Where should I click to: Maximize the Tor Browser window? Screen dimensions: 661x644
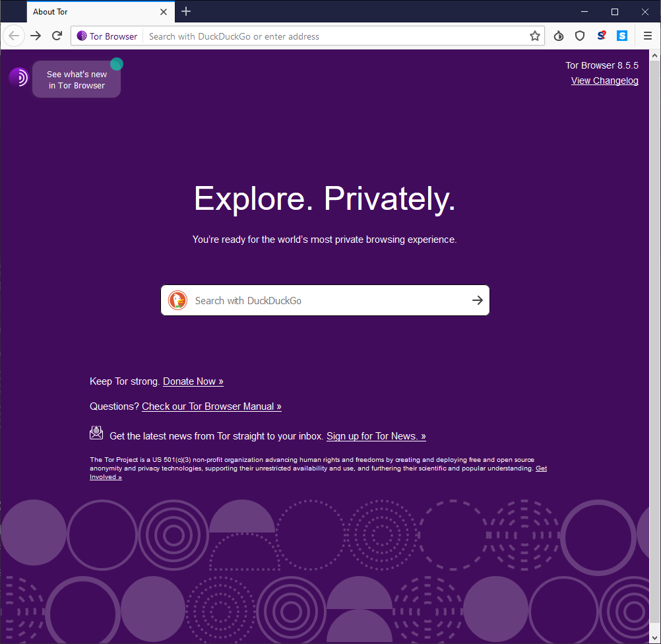click(x=615, y=12)
